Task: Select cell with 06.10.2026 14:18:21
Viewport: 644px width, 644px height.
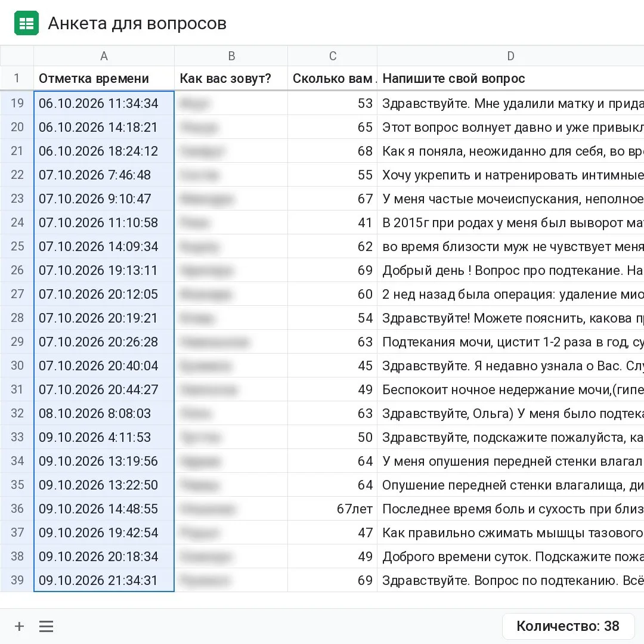Action: (x=104, y=127)
